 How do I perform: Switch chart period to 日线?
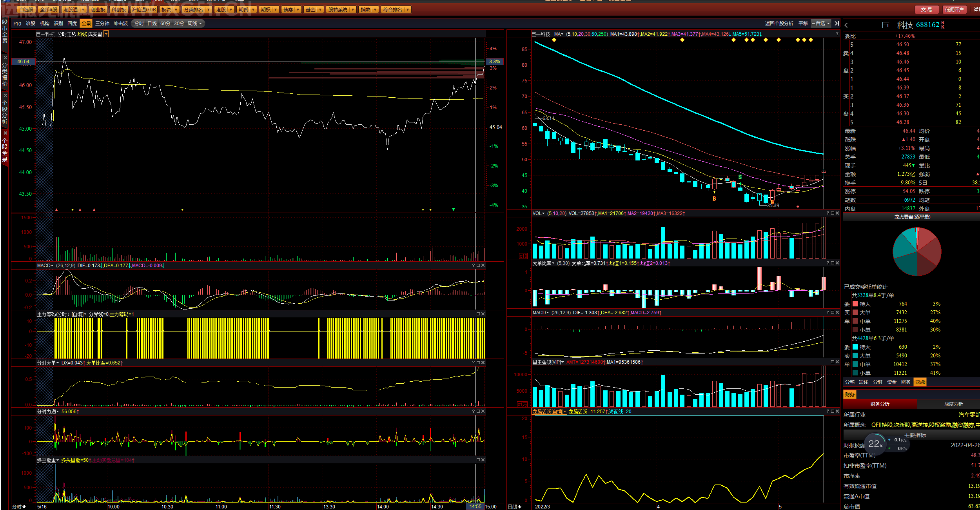pos(152,24)
